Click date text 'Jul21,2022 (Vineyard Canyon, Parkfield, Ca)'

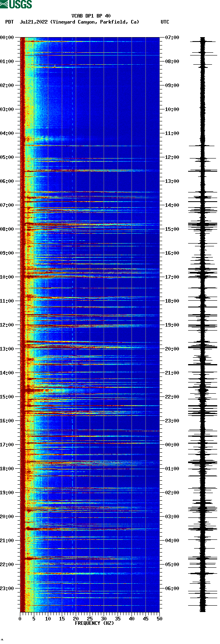pyautogui.click(x=80, y=22)
